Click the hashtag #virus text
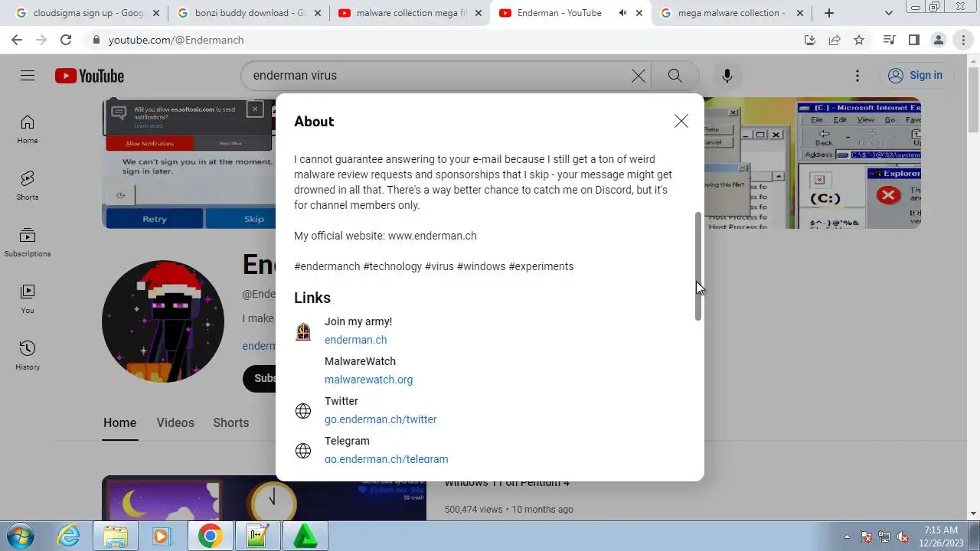980x551 pixels. (439, 266)
